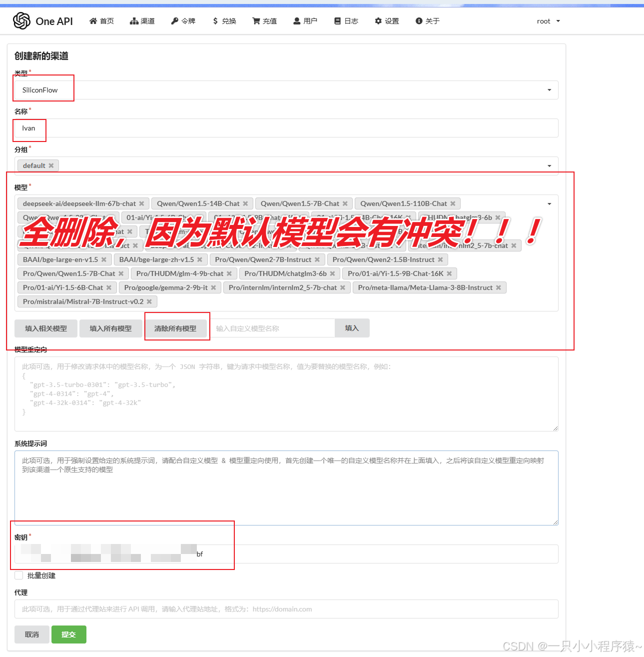The height and width of the screenshot is (657, 644).
Task: Click the 填入 add custom model button
Action: point(352,328)
